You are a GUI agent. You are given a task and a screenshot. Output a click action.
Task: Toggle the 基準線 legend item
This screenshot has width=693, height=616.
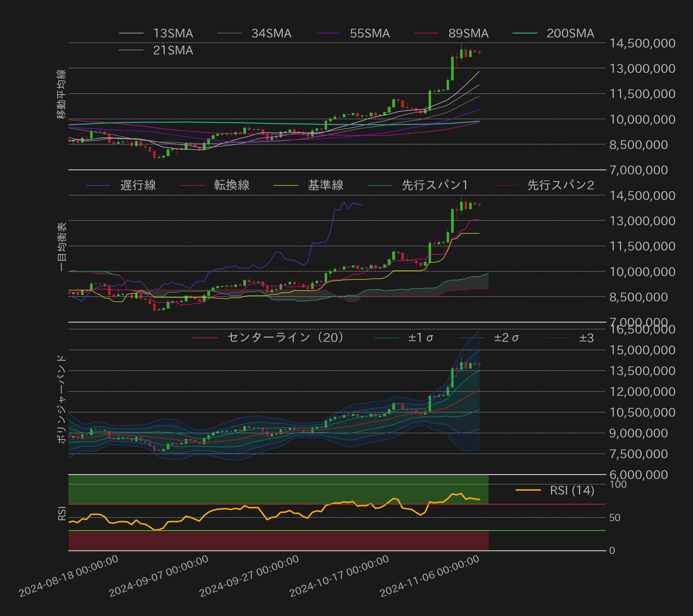pyautogui.click(x=325, y=185)
